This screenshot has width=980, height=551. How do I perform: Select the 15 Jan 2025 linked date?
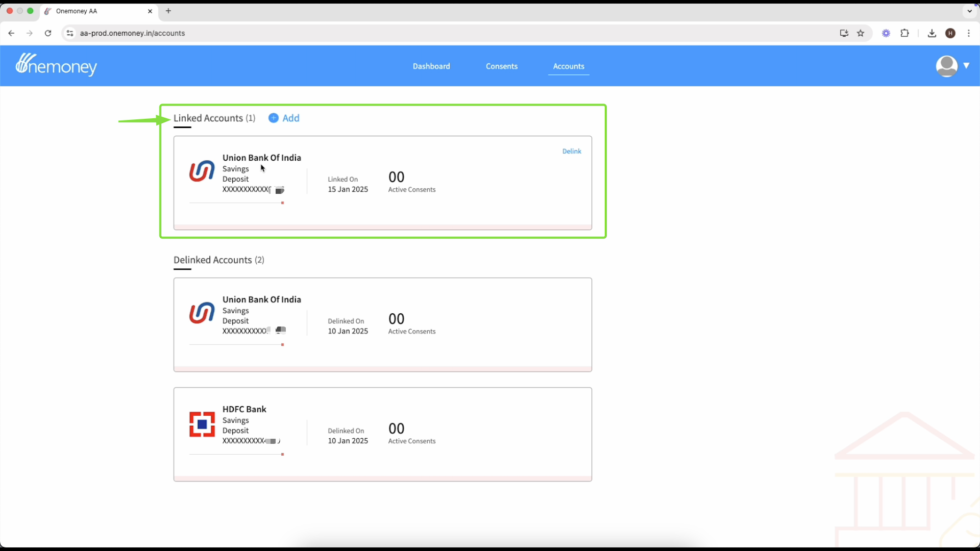348,189
